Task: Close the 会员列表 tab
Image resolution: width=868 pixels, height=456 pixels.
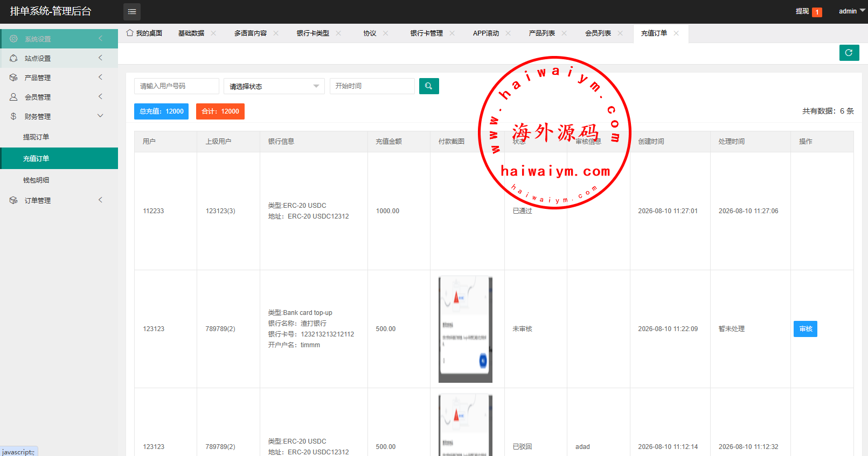Action: click(x=620, y=33)
